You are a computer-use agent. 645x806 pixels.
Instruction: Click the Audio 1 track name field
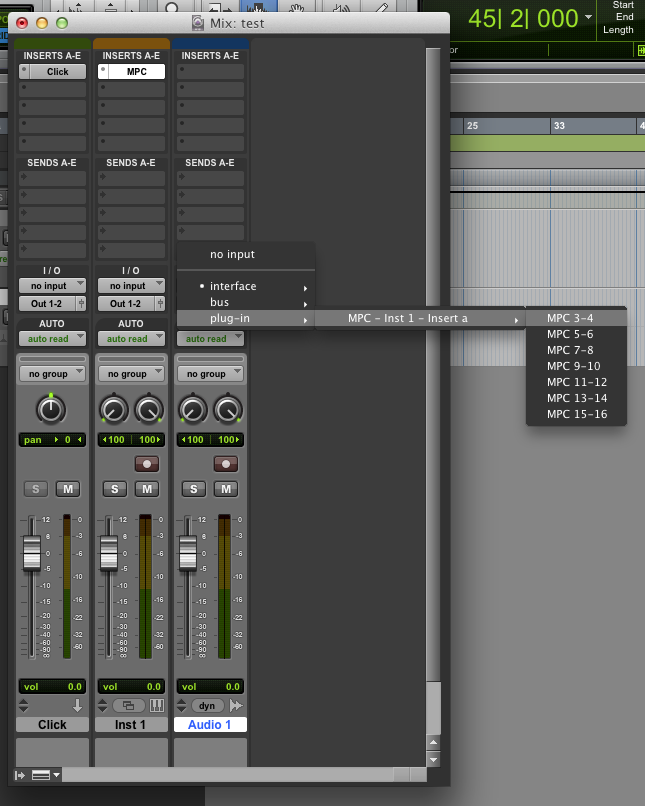210,725
